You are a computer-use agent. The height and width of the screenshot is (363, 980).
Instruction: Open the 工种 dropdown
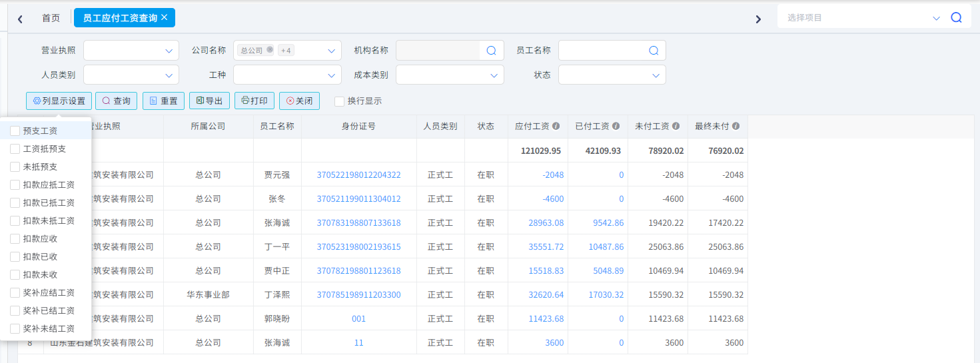point(287,75)
